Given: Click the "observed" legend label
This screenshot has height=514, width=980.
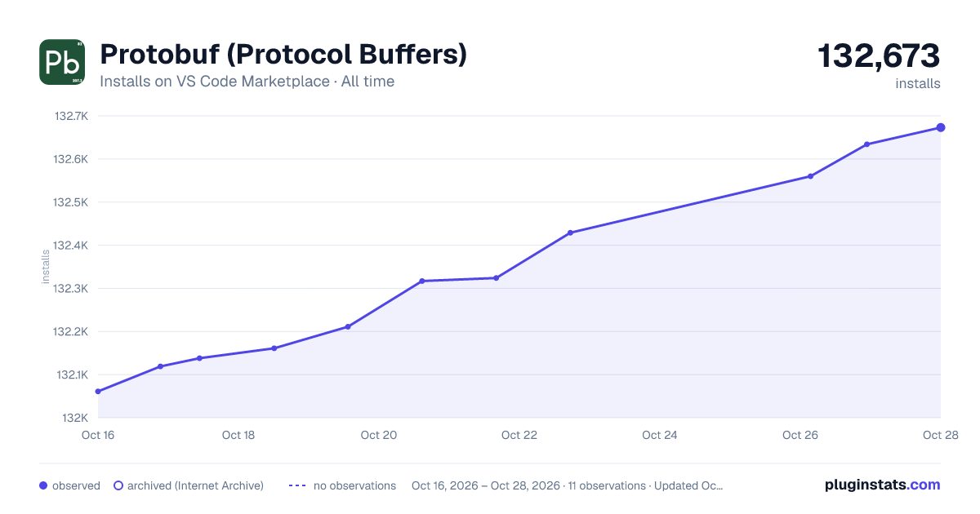Looking at the screenshot, I should tap(76, 485).
